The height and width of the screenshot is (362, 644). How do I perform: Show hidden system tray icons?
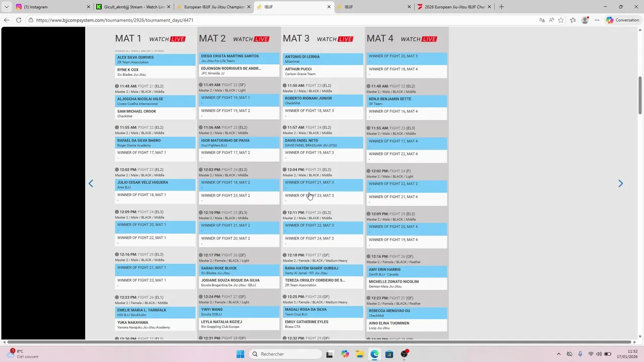558,354
